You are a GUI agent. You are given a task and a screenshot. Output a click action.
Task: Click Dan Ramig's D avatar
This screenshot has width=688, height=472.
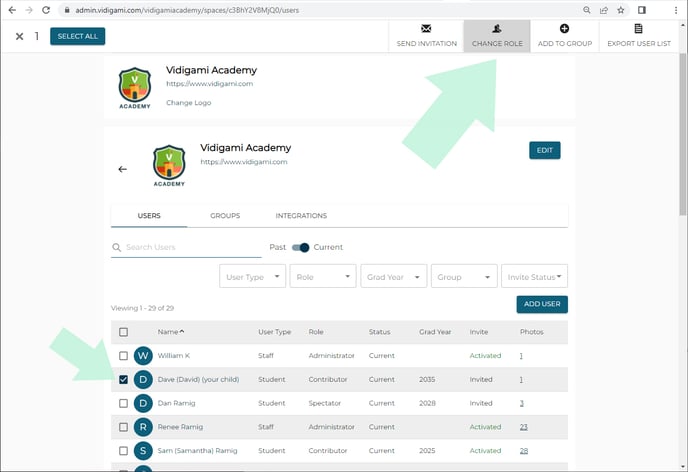[x=143, y=403]
